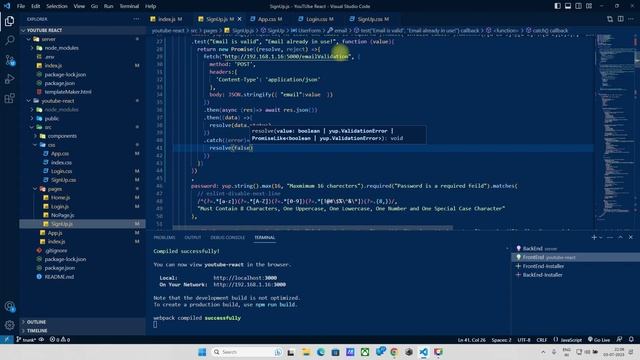This screenshot has width=640, height=360.
Task: Expand the Outline section
Action: pos(82,322)
